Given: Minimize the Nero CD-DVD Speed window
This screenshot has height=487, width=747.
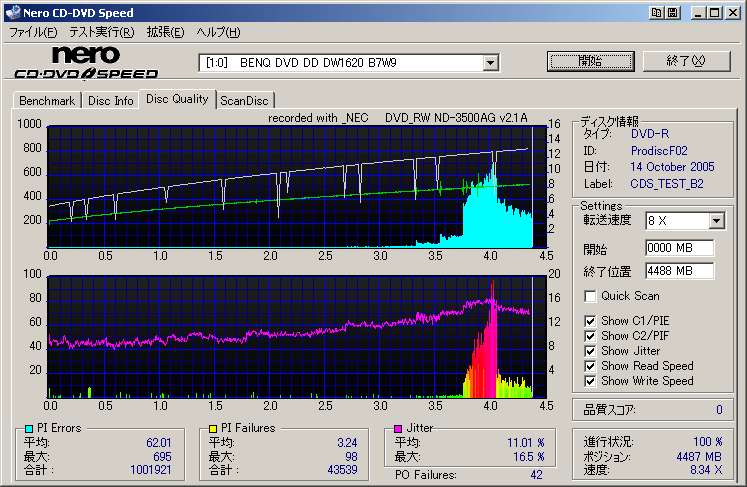Looking at the screenshot, I should click(698, 13).
